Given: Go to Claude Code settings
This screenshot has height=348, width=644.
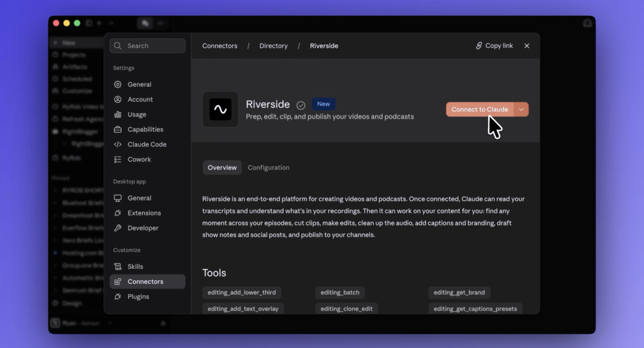Looking at the screenshot, I should click(147, 144).
